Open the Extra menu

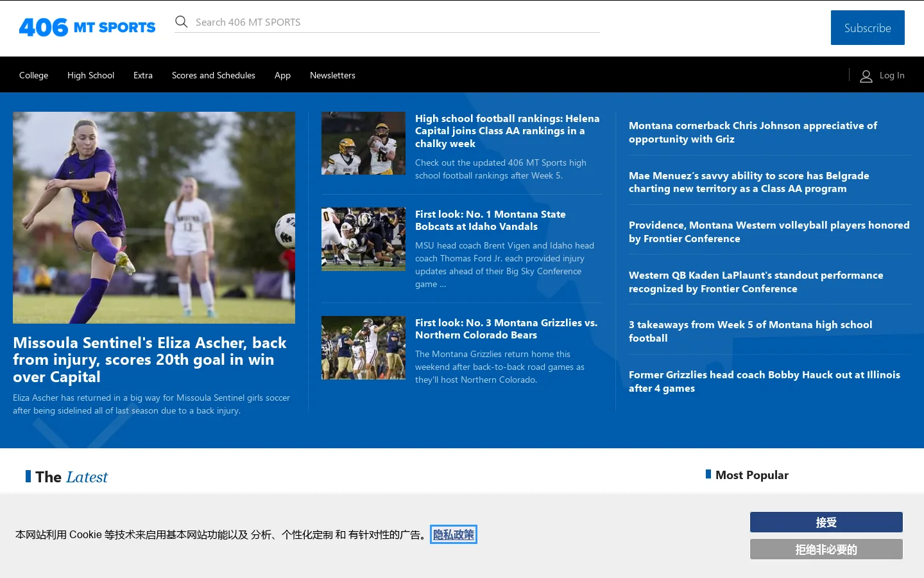pos(143,75)
